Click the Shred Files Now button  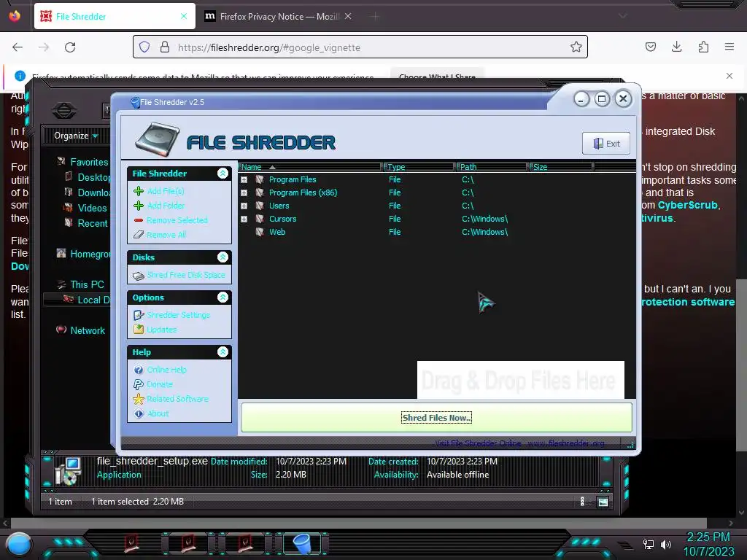coord(436,418)
